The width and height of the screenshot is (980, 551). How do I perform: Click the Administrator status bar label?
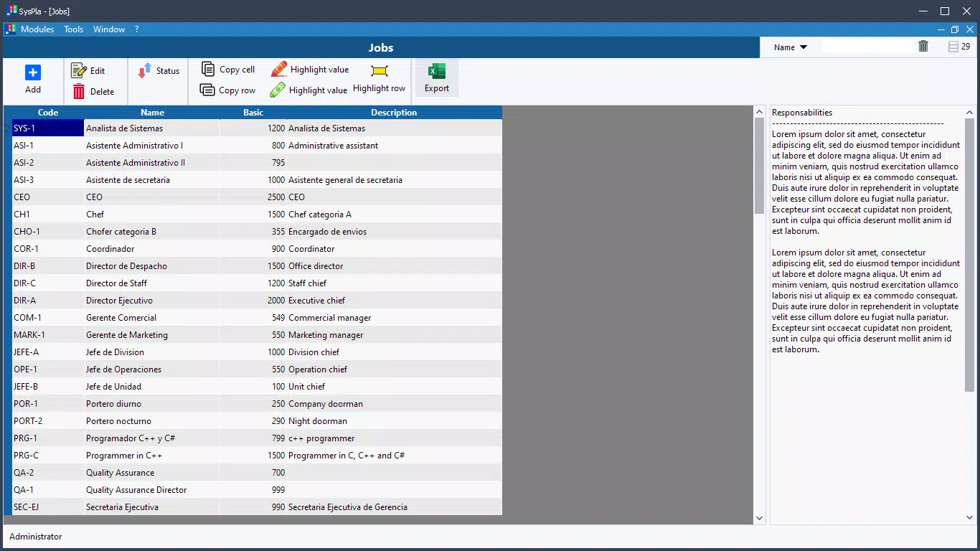[x=36, y=537]
